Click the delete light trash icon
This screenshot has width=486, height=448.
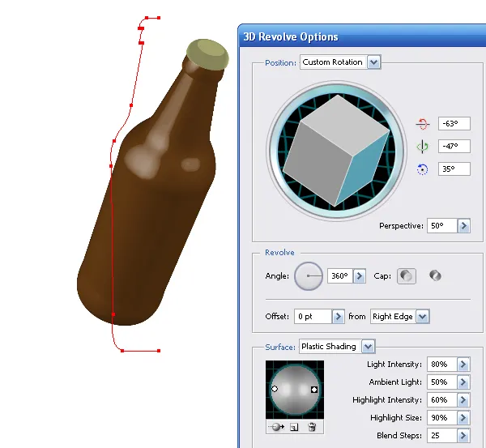[312, 427]
